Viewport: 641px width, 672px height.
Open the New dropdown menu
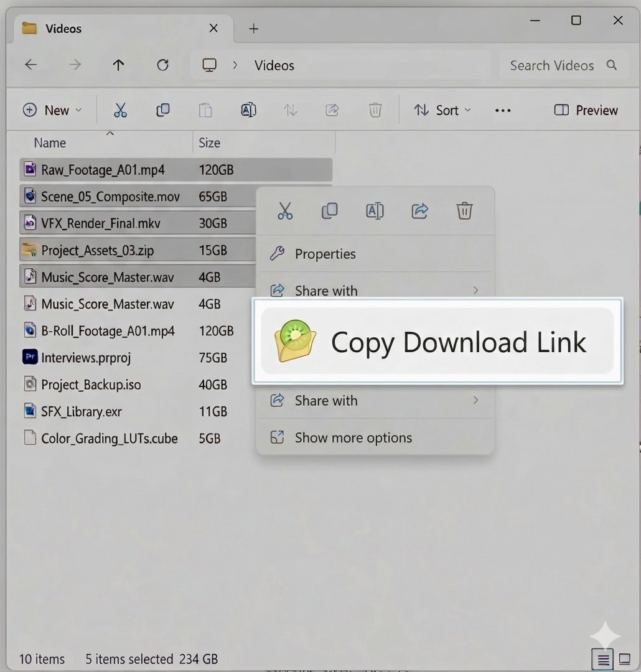point(52,110)
